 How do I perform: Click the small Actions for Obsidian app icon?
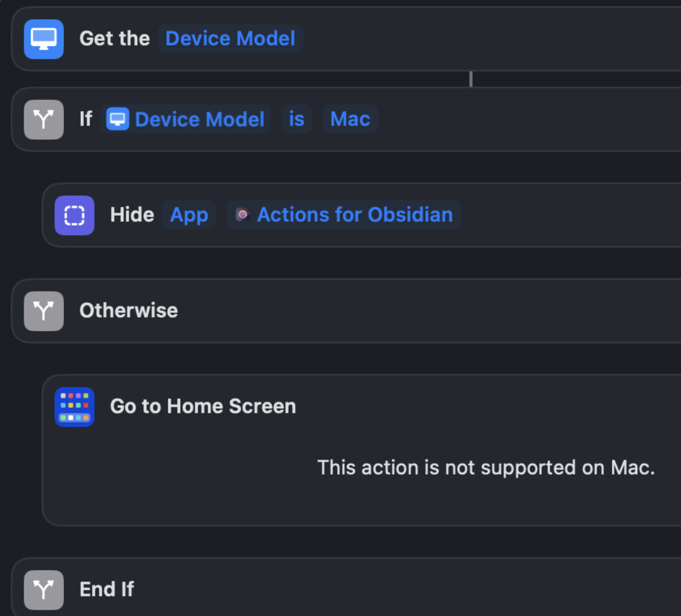242,215
